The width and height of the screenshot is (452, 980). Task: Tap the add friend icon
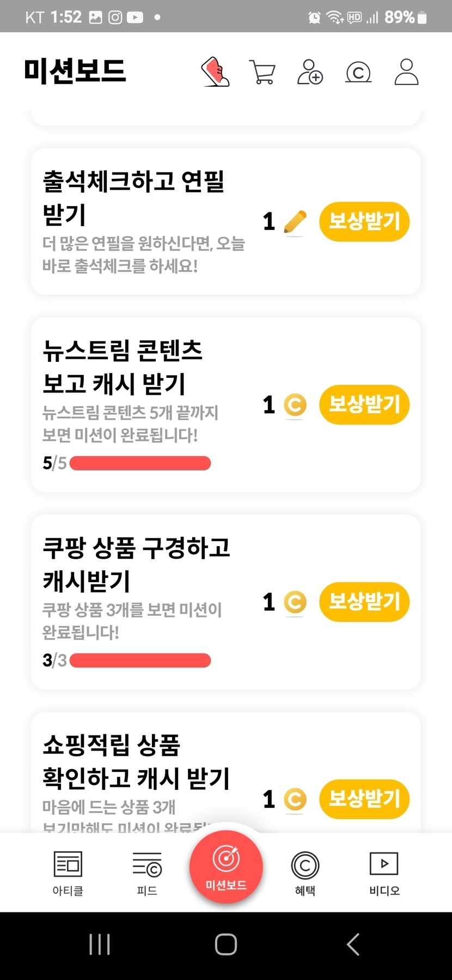pos(310,72)
